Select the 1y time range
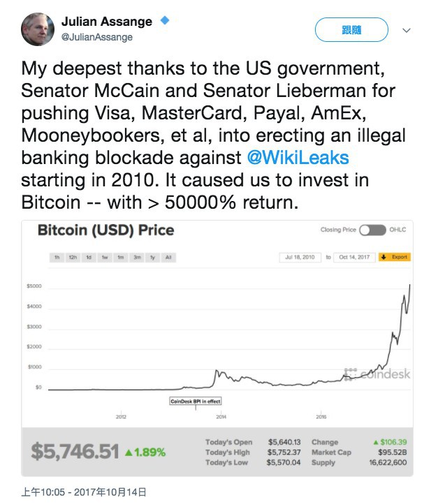 point(153,258)
